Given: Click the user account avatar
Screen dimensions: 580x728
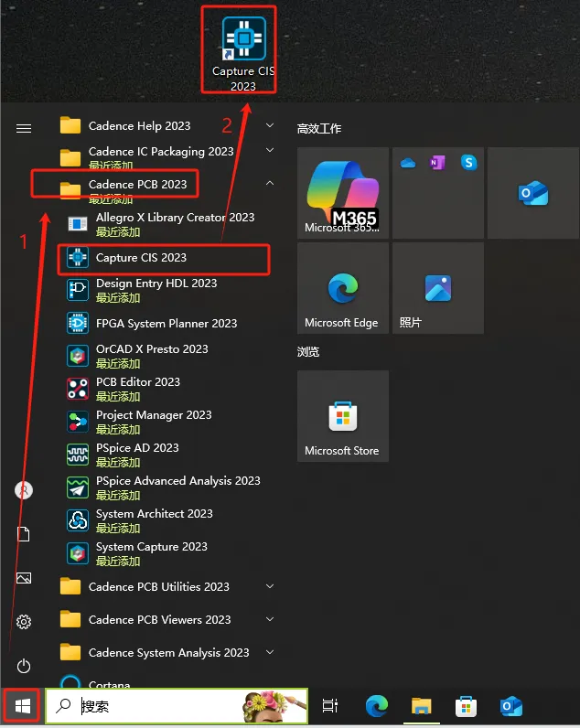Looking at the screenshot, I should point(24,490).
